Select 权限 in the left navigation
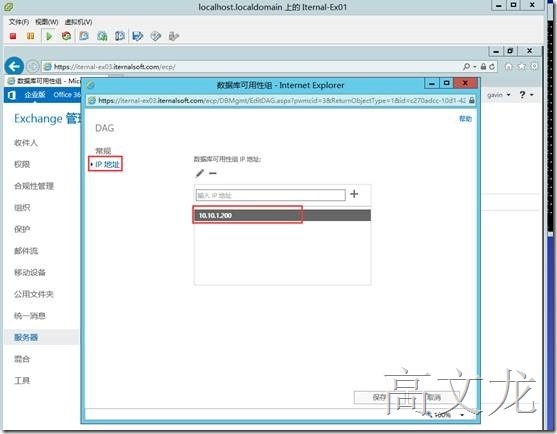This screenshot has height=434, width=557. [22, 164]
